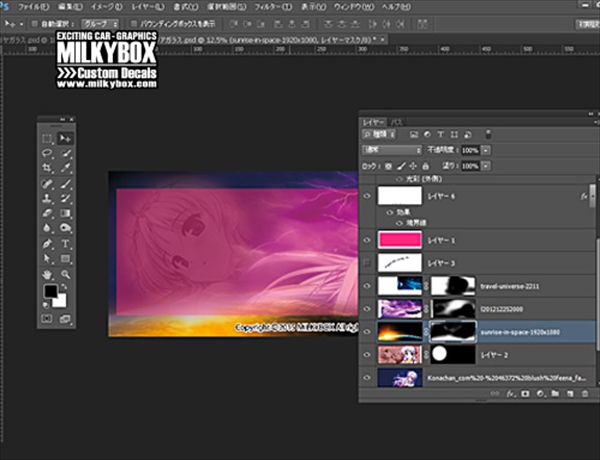Lock all layer attributes
Image resolution: width=600 pixels, height=460 pixels.
(x=425, y=166)
